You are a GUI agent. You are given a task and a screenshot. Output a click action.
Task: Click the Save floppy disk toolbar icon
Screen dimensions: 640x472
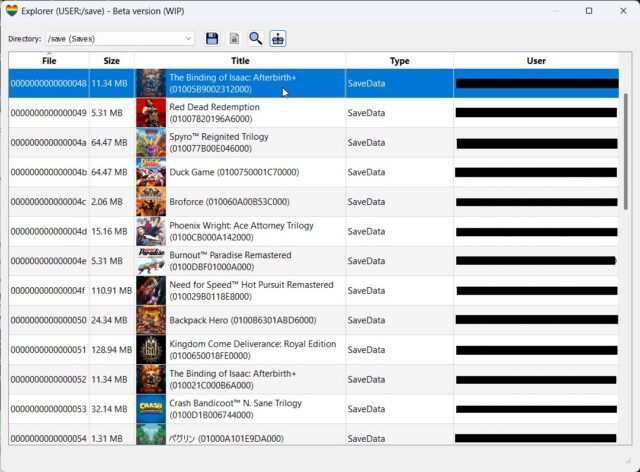tap(212, 39)
